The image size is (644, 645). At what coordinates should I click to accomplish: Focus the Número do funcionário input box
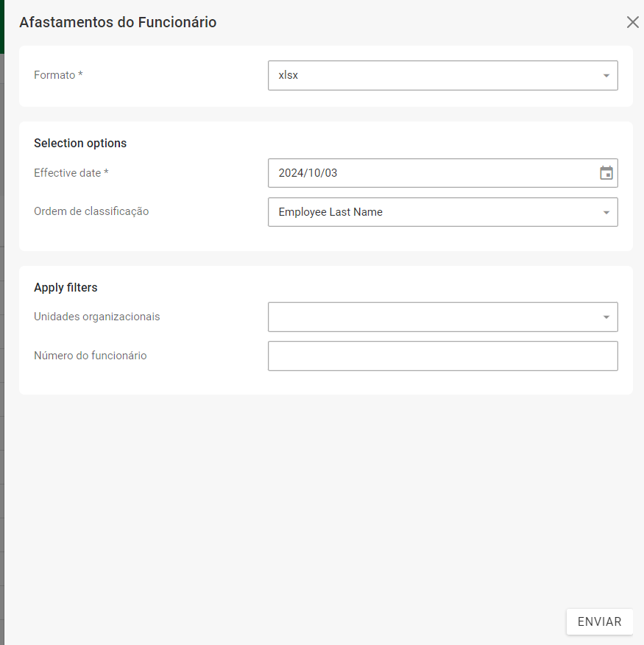coord(442,356)
